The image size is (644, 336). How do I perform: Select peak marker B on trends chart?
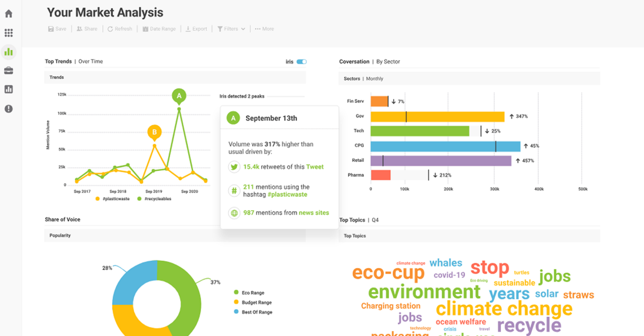pos(154,132)
